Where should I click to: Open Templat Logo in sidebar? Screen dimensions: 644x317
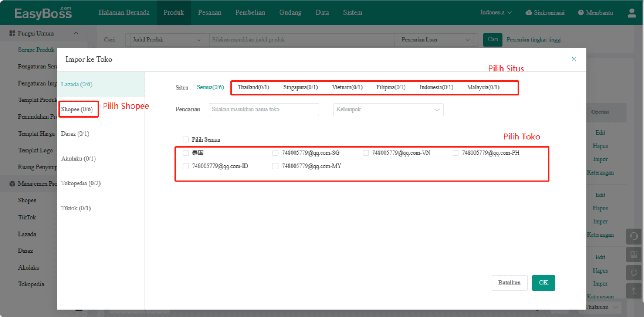coord(36,151)
